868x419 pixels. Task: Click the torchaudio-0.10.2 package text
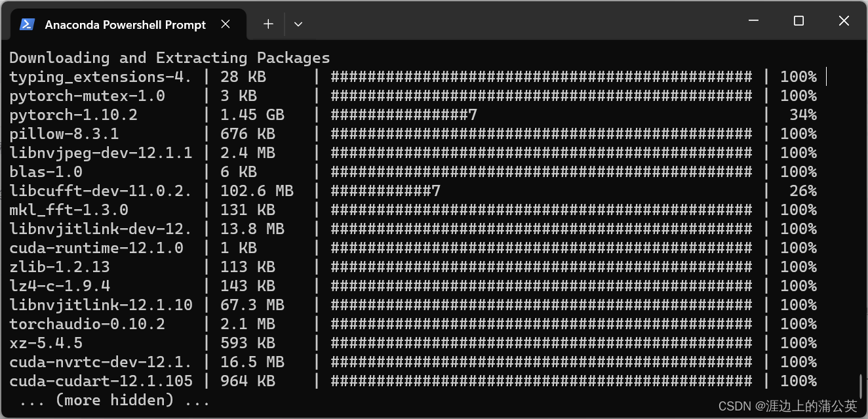(87, 324)
